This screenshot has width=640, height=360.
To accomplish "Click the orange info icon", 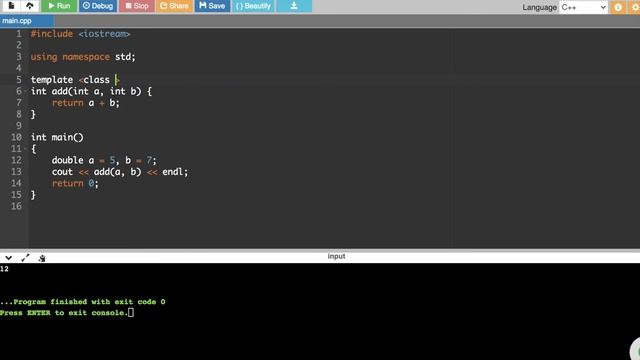I will 618,7.
